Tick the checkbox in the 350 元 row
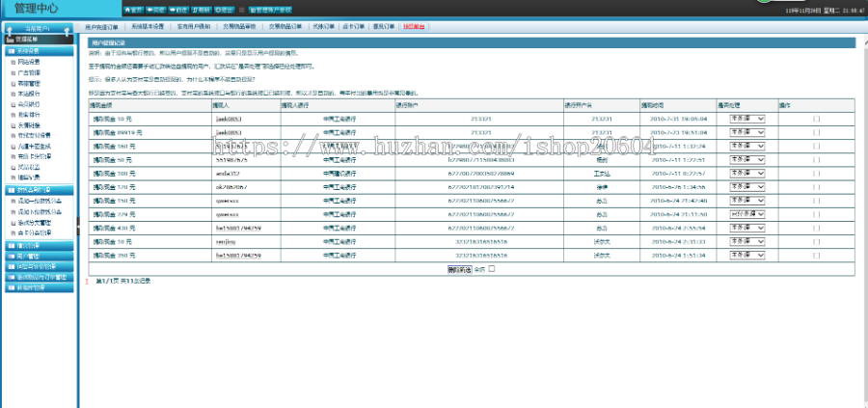Image resolution: width=868 pixels, height=408 pixels. coord(817,256)
